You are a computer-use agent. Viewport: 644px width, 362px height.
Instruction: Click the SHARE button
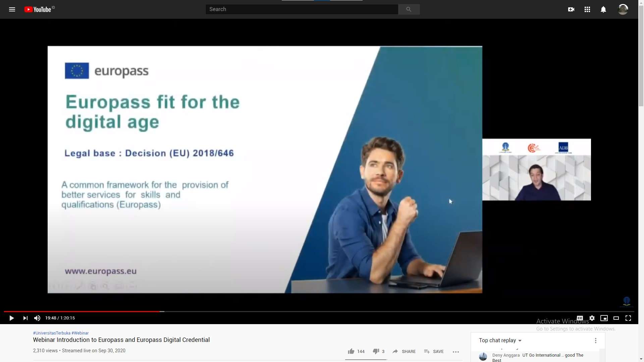tap(404, 351)
